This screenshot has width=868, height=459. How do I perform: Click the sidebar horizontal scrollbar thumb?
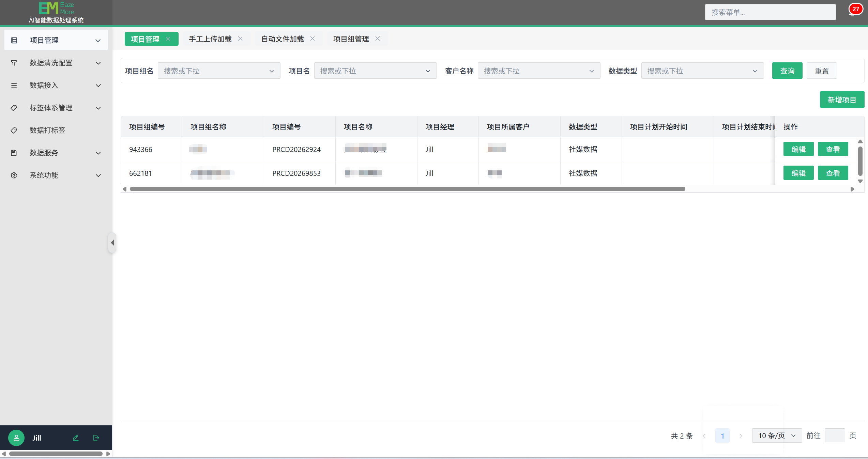tap(56, 454)
